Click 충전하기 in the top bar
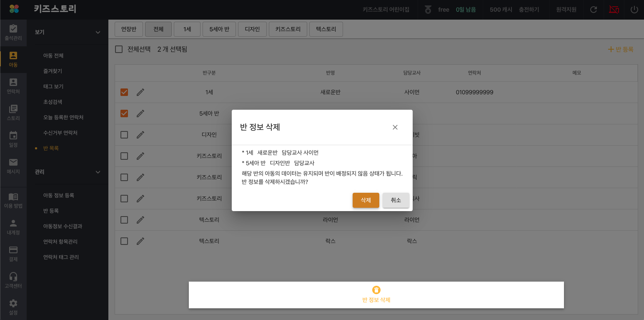Viewport: 644px width, 320px height. pyautogui.click(x=529, y=10)
